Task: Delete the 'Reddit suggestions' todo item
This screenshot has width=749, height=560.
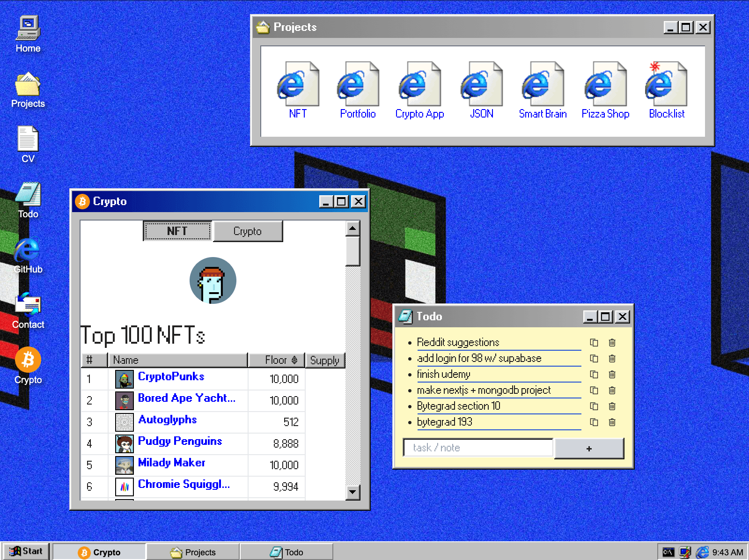Action: click(612, 343)
